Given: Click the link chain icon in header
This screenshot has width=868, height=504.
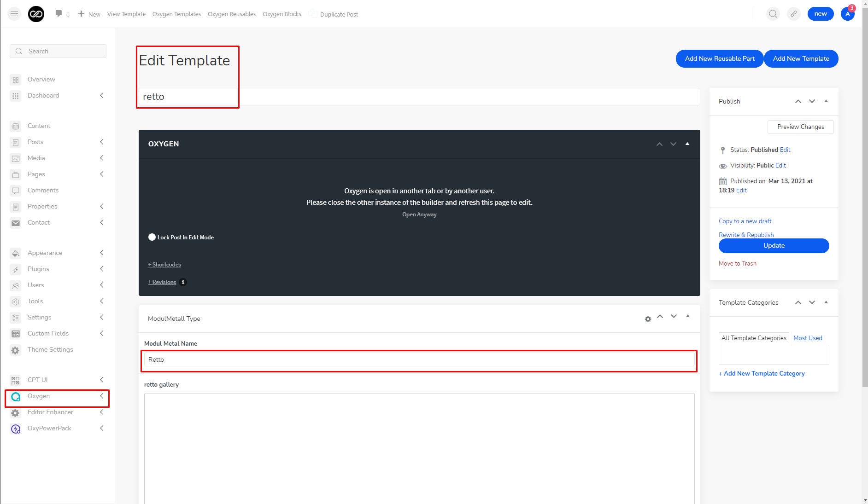Looking at the screenshot, I should point(794,14).
